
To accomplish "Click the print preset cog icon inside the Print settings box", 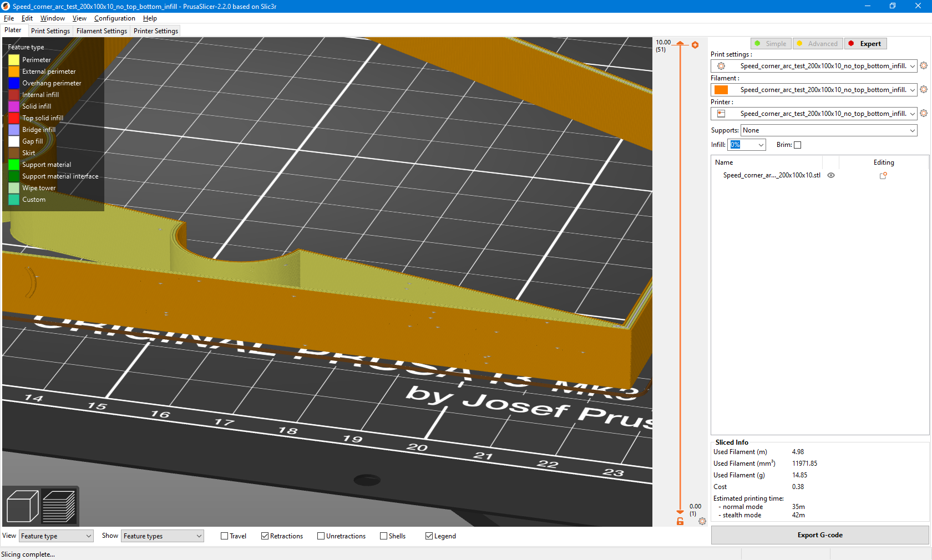I will pos(721,66).
